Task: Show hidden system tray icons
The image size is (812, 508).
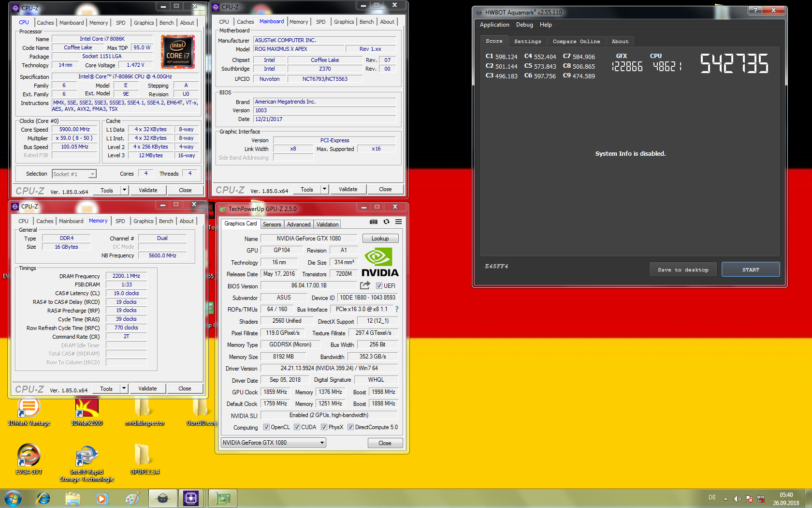Action: [x=725, y=499]
